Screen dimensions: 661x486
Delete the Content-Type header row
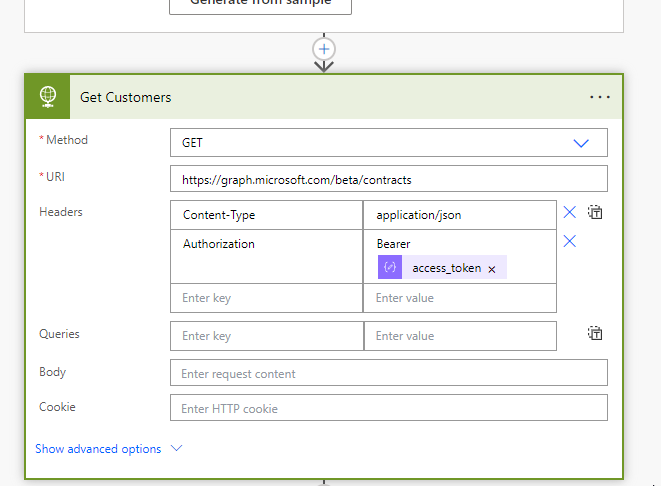point(570,212)
